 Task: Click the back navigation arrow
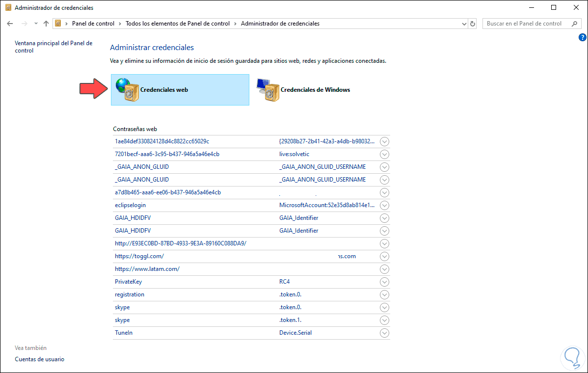click(10, 24)
